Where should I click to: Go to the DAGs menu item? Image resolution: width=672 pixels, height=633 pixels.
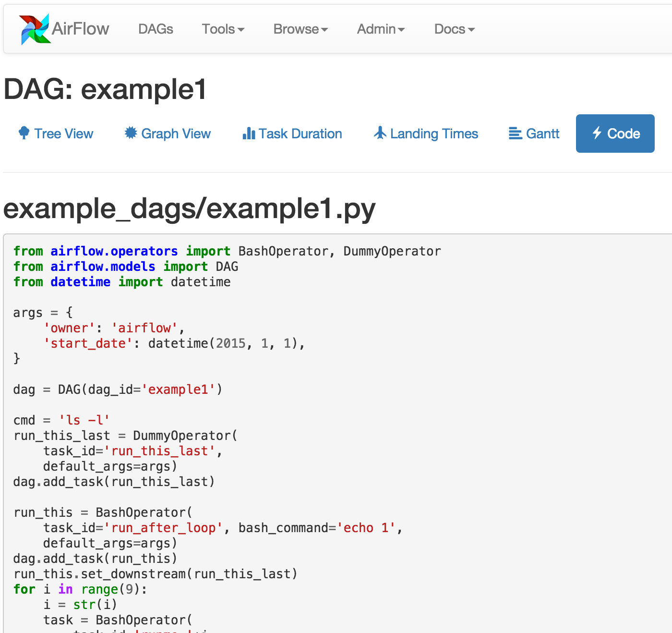156,29
